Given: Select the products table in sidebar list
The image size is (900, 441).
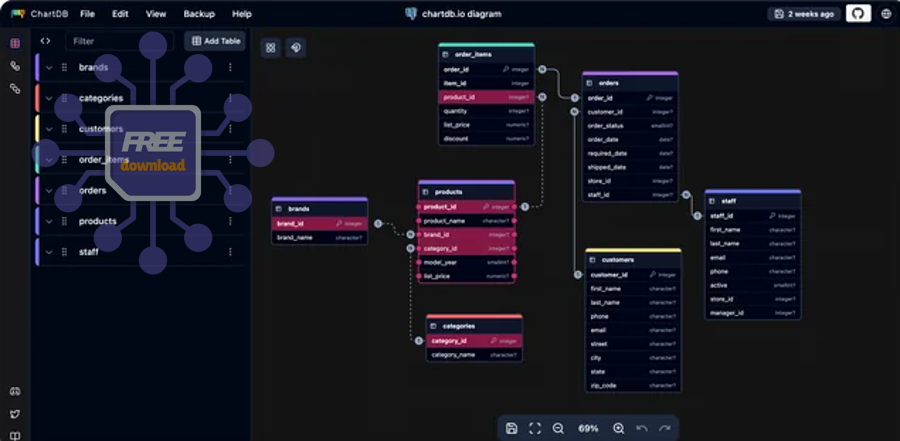Looking at the screenshot, I should [141, 221].
